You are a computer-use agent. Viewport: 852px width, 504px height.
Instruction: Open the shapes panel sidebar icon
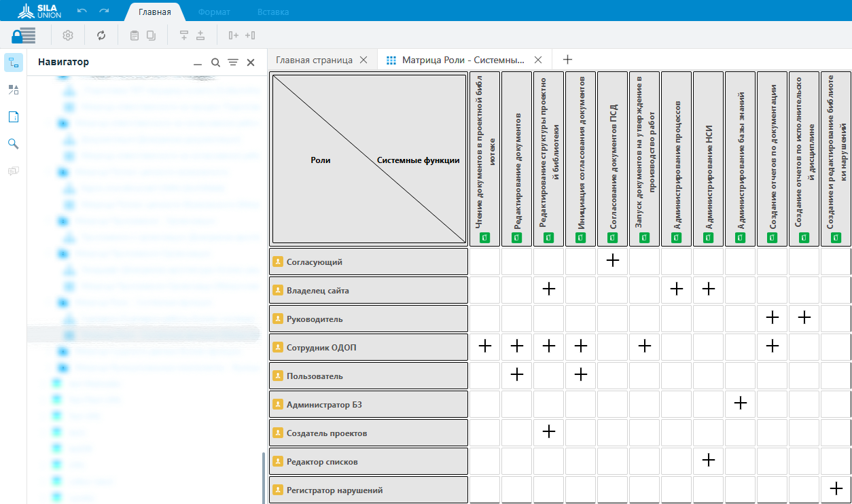point(13,90)
